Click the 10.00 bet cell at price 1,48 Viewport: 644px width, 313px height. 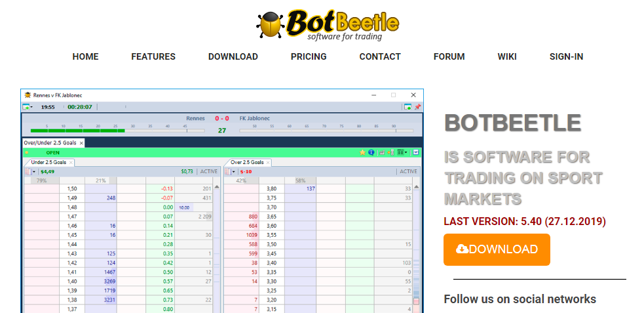coord(184,207)
